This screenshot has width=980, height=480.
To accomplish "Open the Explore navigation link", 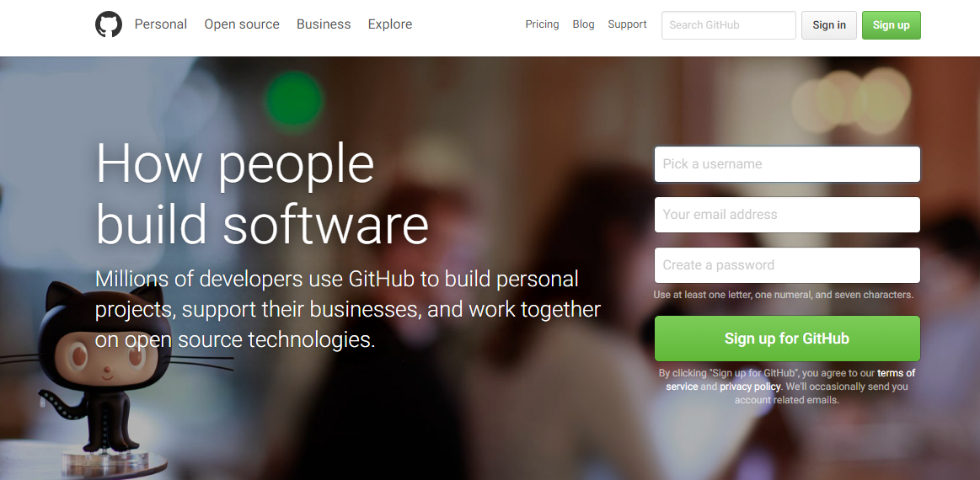I will [390, 24].
